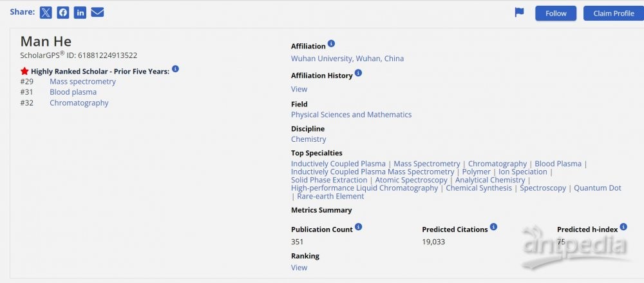This screenshot has width=644, height=283.
Task: Share profile by email envelope icon
Action: [x=97, y=13]
